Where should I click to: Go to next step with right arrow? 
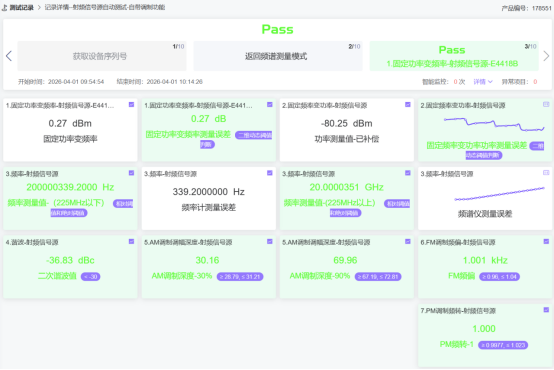[x=546, y=56]
